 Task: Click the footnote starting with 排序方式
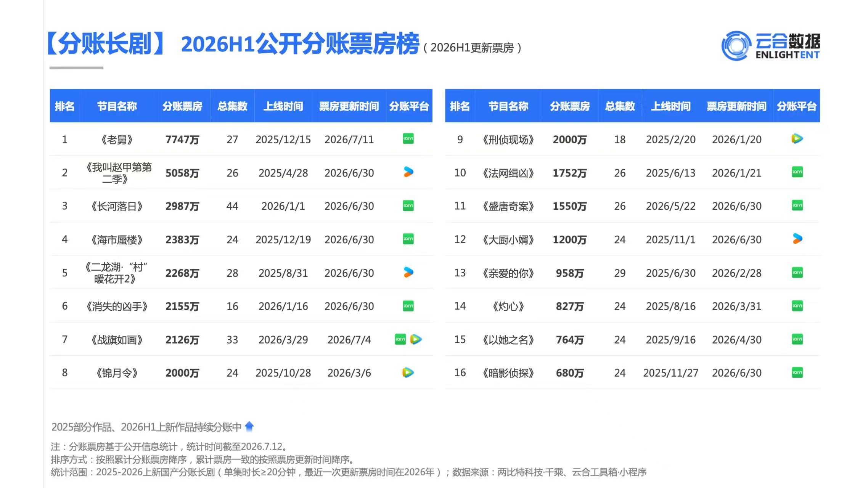(x=203, y=459)
